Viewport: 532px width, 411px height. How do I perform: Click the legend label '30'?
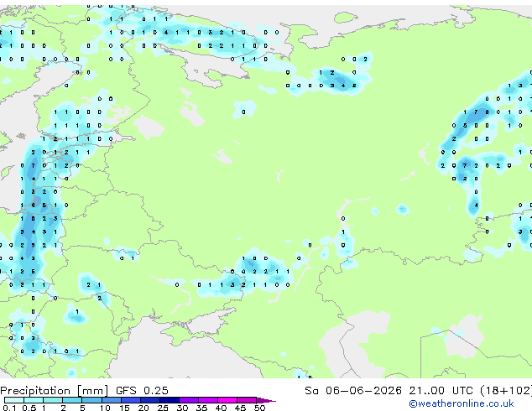pyautogui.click(x=182, y=408)
